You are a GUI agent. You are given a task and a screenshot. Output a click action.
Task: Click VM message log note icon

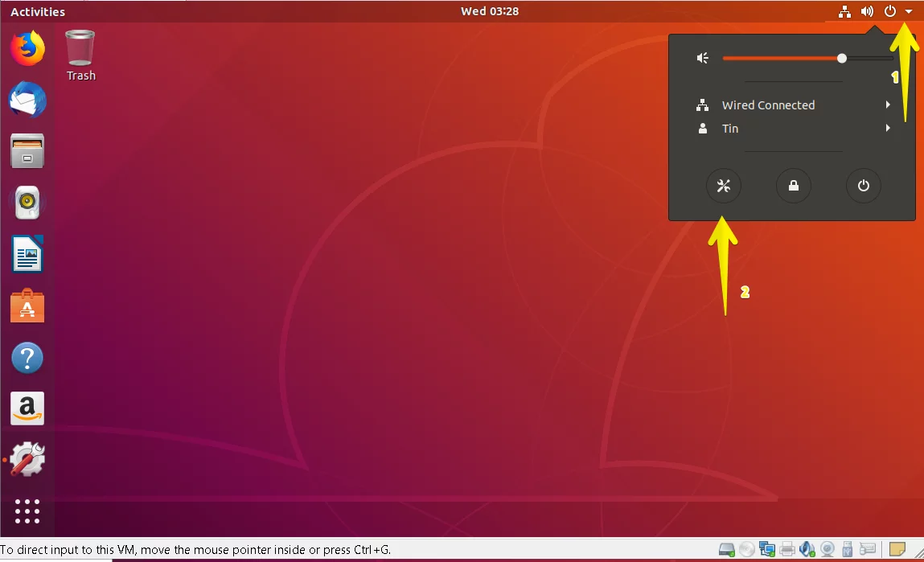point(897,549)
